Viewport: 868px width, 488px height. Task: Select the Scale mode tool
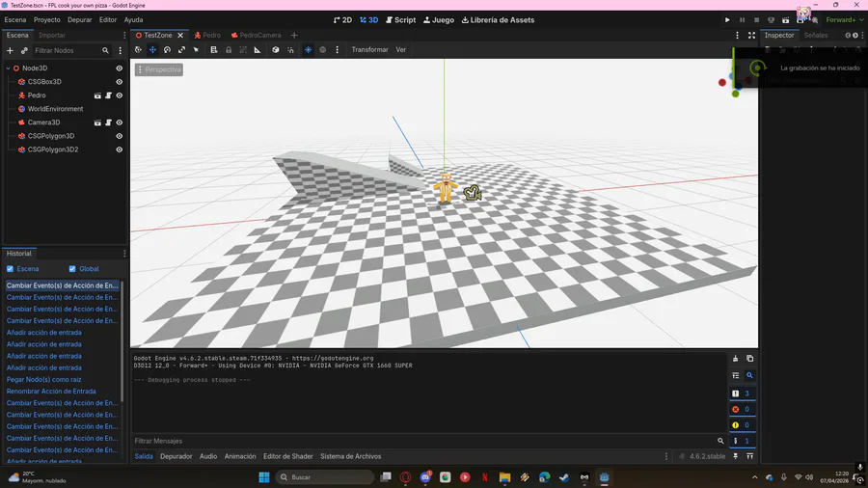181,50
